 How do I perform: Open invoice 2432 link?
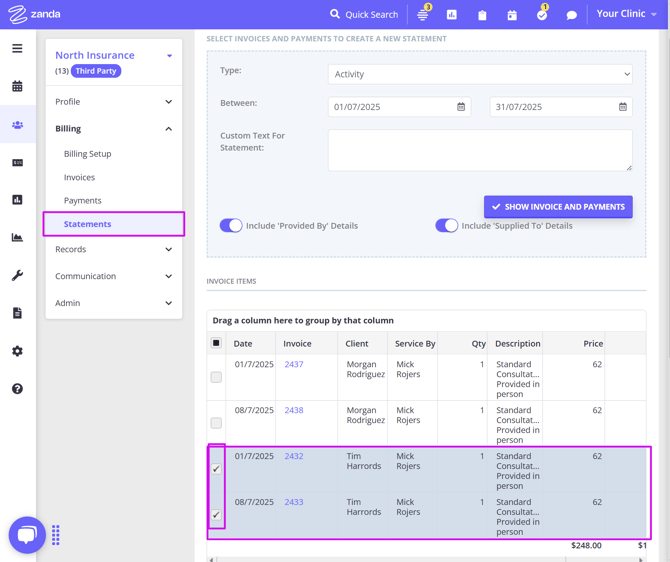[293, 456]
